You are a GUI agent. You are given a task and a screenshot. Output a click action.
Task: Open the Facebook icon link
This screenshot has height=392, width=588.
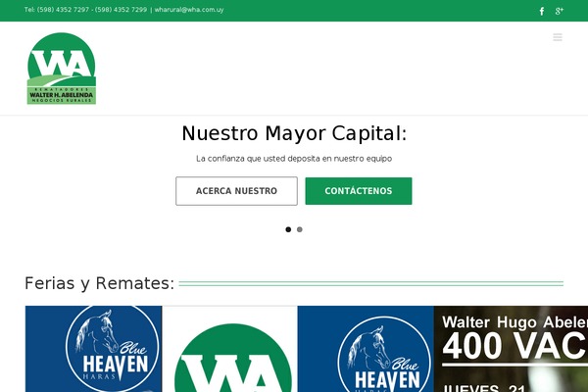(542, 11)
